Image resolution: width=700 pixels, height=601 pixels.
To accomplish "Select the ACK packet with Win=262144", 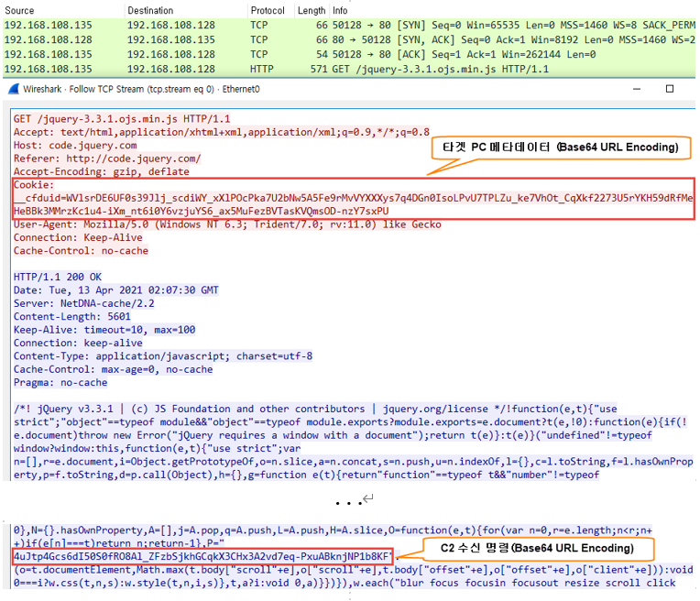I will tap(349, 54).
